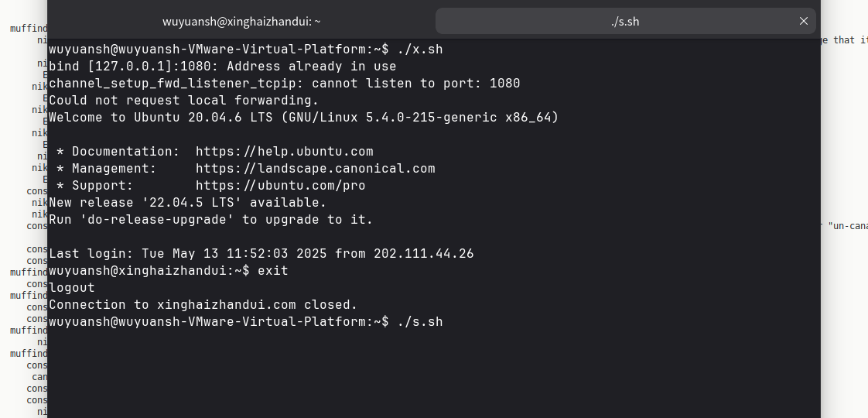Switch to the wuyuansh@xinghaizhandui tab
The image size is (868, 418).
(x=241, y=22)
